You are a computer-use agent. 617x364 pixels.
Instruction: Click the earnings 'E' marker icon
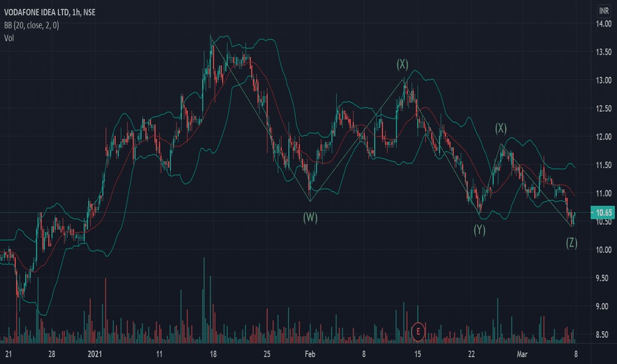click(418, 332)
